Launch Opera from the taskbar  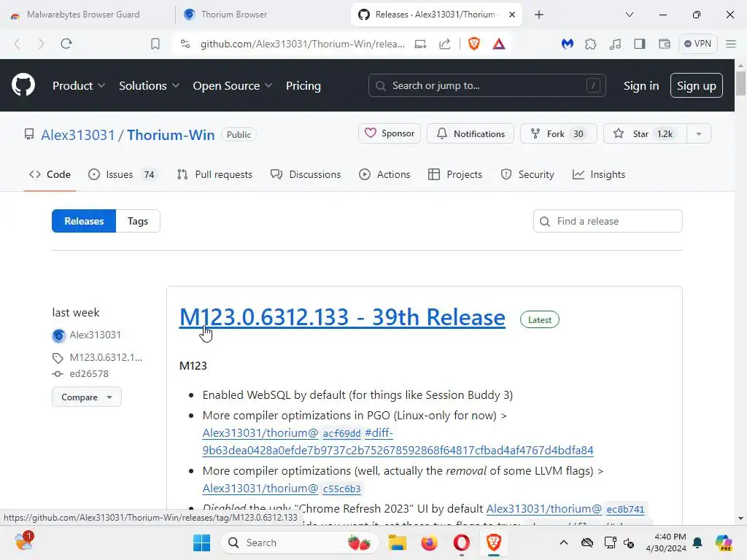coord(461,542)
